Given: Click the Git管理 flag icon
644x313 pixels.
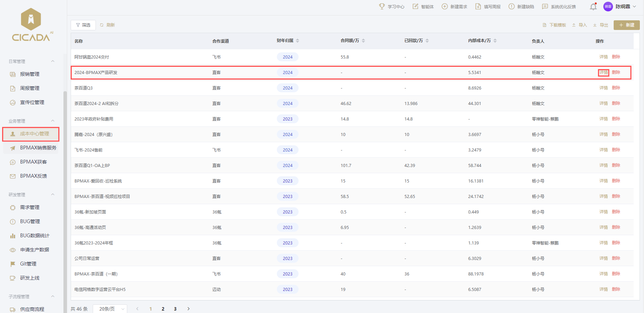Looking at the screenshot, I should (x=13, y=264).
